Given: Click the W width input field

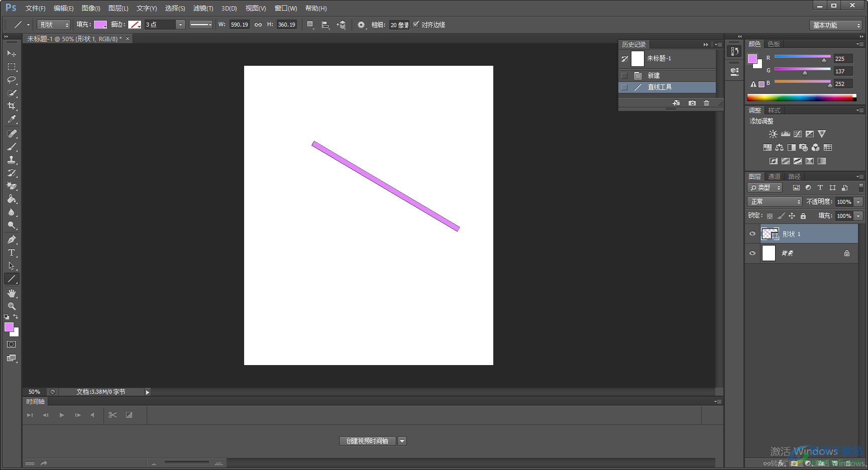Looking at the screenshot, I should point(240,25).
